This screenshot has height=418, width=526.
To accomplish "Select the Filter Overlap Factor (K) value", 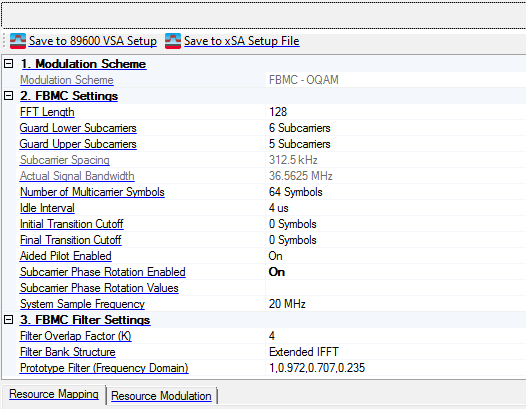I will (396, 336).
